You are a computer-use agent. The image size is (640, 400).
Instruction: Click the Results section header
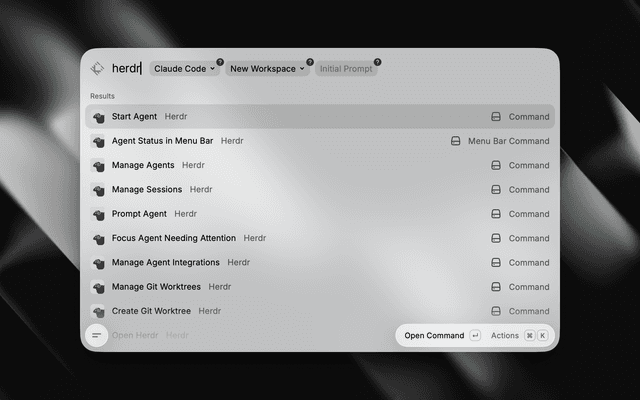click(102, 96)
